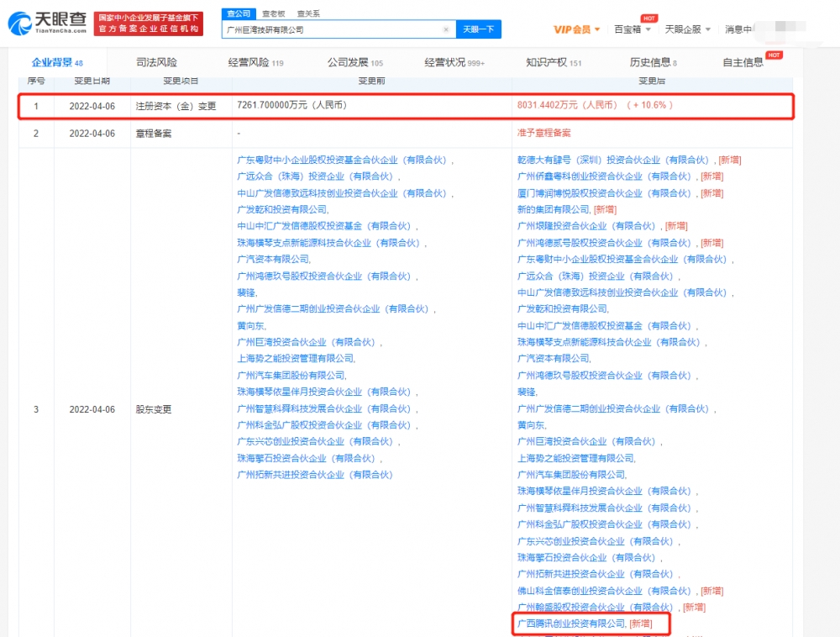Open 裴锋 in the 变更前 column
The image size is (840, 637).
click(x=246, y=292)
